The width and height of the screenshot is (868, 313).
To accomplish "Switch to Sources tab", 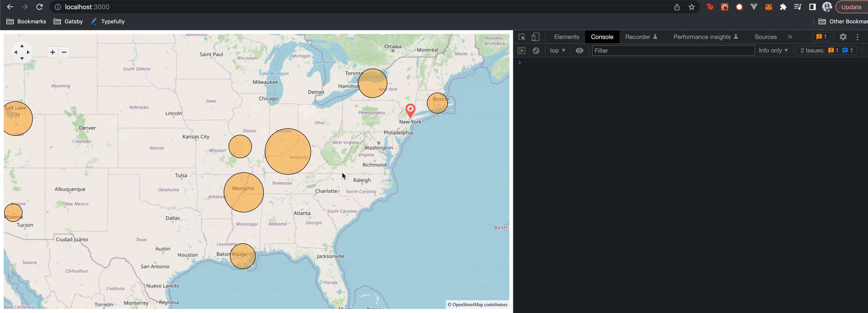I will pos(766,37).
